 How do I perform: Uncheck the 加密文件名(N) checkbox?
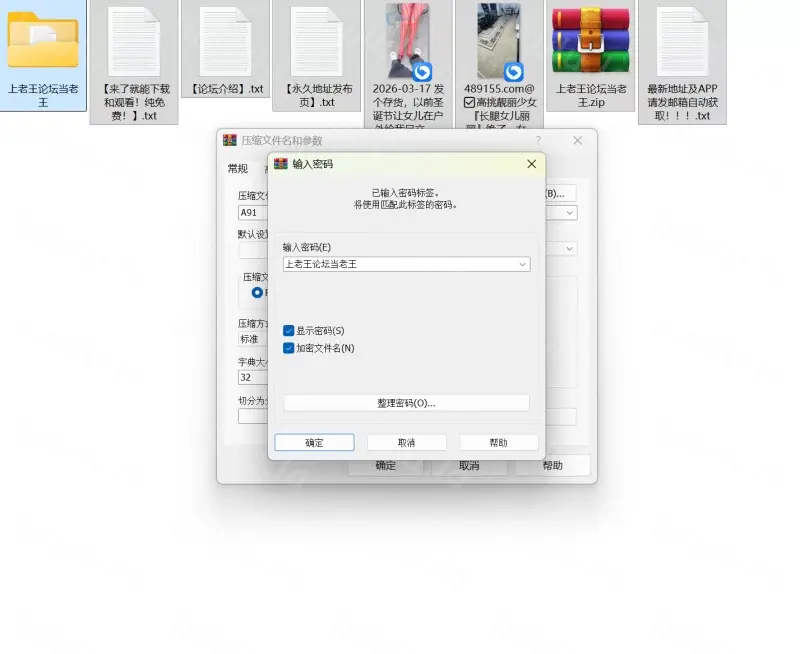(288, 348)
